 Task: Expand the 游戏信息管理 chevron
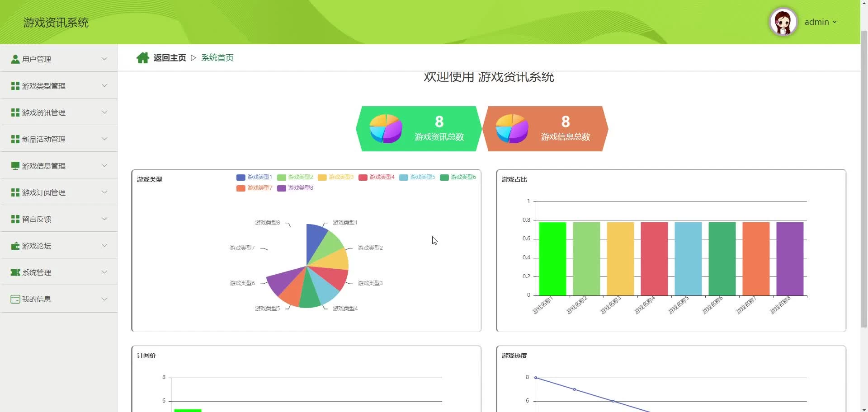point(104,165)
